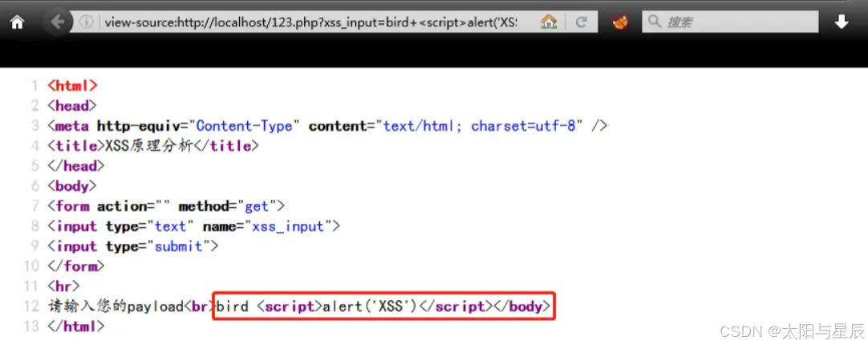The width and height of the screenshot is (868, 345).
Task: Click the <hr> tag on line 11
Action: click(64, 286)
